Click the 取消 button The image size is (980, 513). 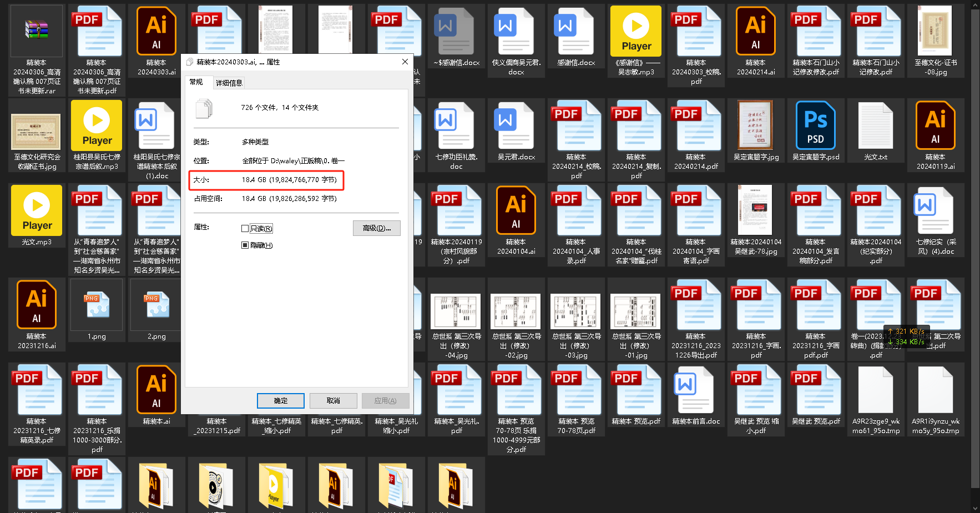(x=333, y=400)
